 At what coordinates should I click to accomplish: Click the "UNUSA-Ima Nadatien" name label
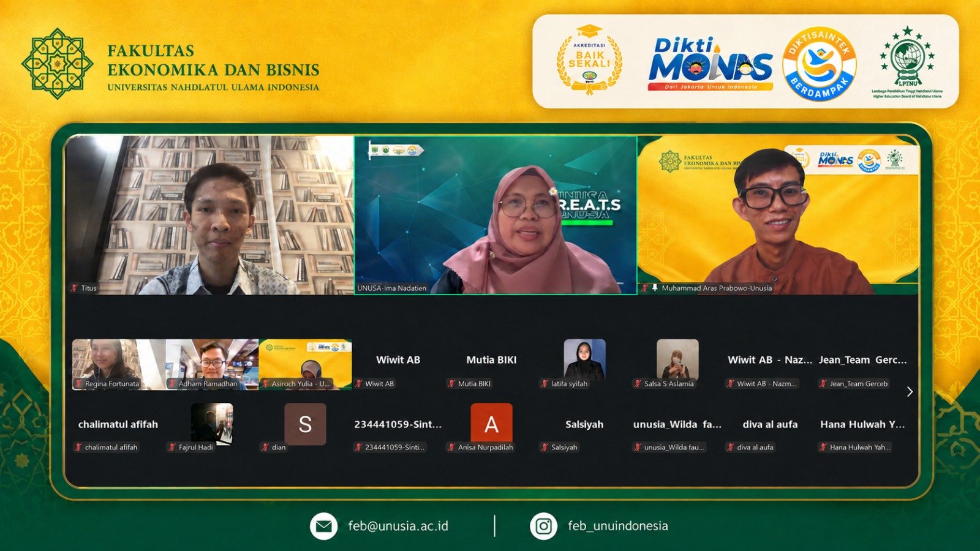(x=392, y=288)
